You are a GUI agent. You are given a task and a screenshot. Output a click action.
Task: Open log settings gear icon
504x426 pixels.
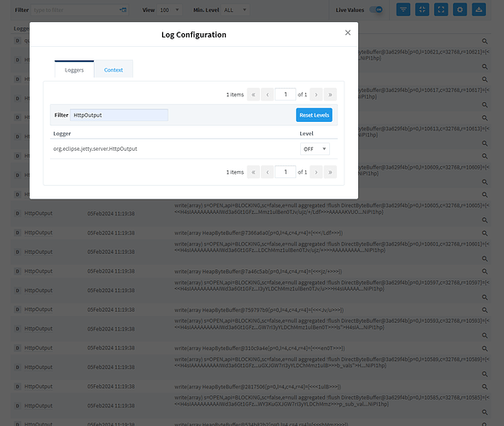(x=460, y=9)
